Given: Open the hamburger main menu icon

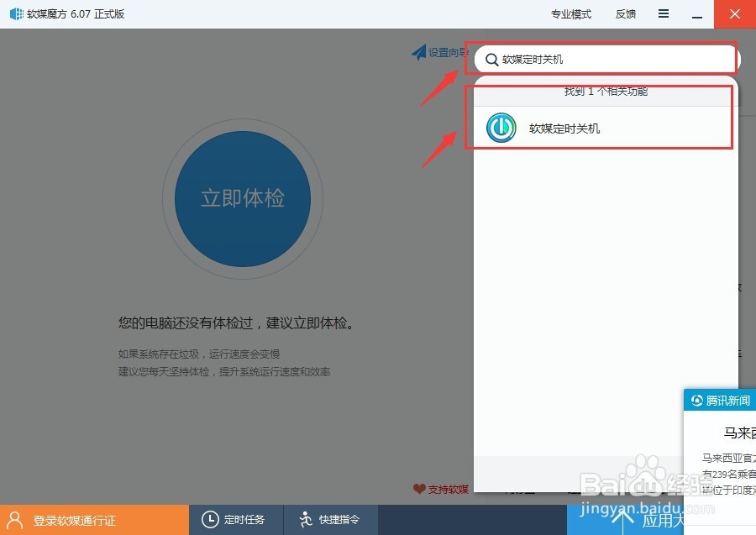Looking at the screenshot, I should click(x=664, y=14).
